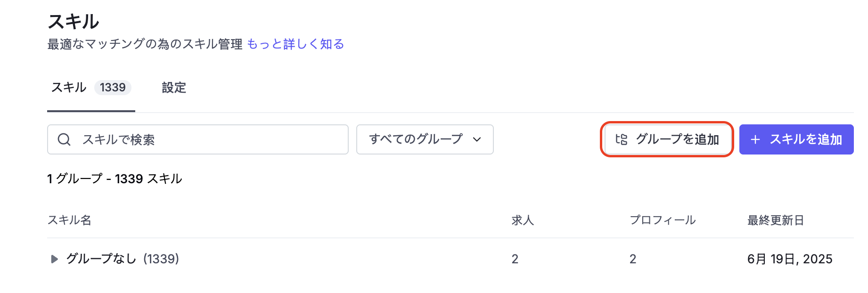Focus the スキルで検索 search field
Viewport: 868px width, 293px height.
click(198, 139)
